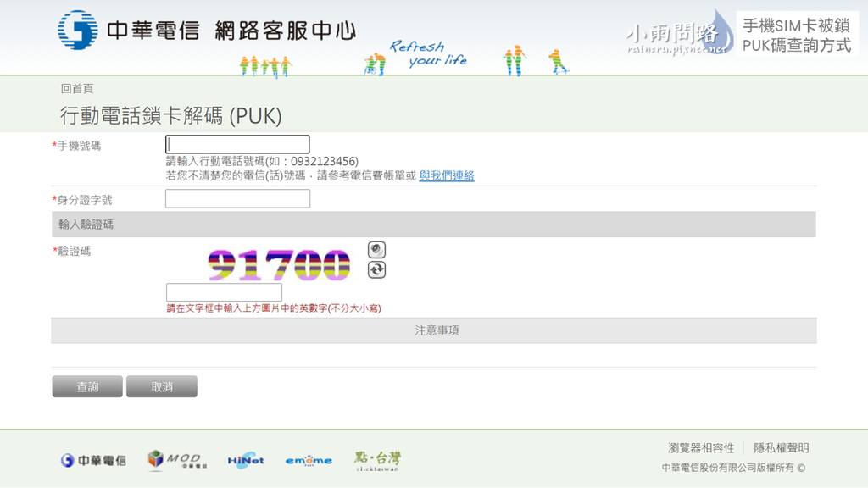Click the 網路客服中心 header title
Viewport: 868px width, 488px height.
pos(286,30)
